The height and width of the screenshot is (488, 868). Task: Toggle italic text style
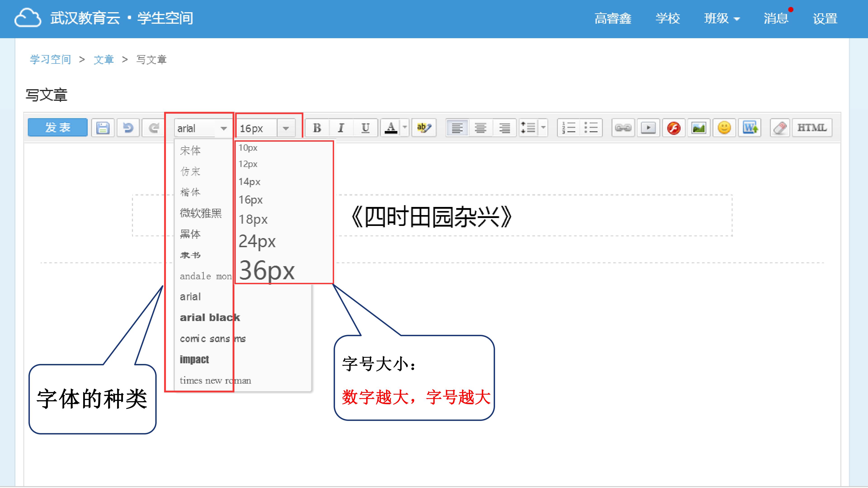(x=341, y=128)
